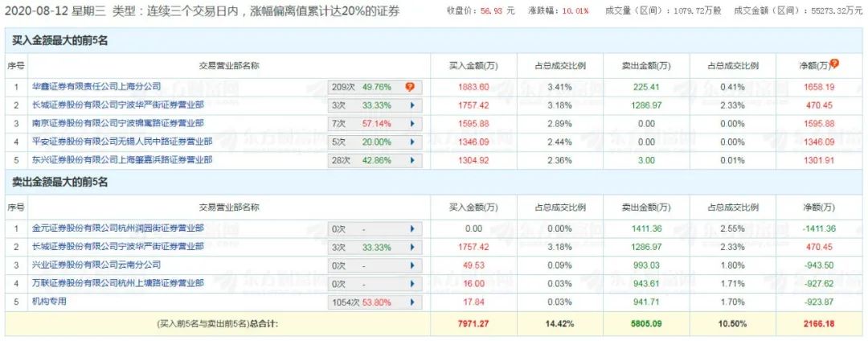Image resolution: width=868 pixels, height=341 pixels.
Task: Click buy amount 1304.92
Action: [x=473, y=161]
